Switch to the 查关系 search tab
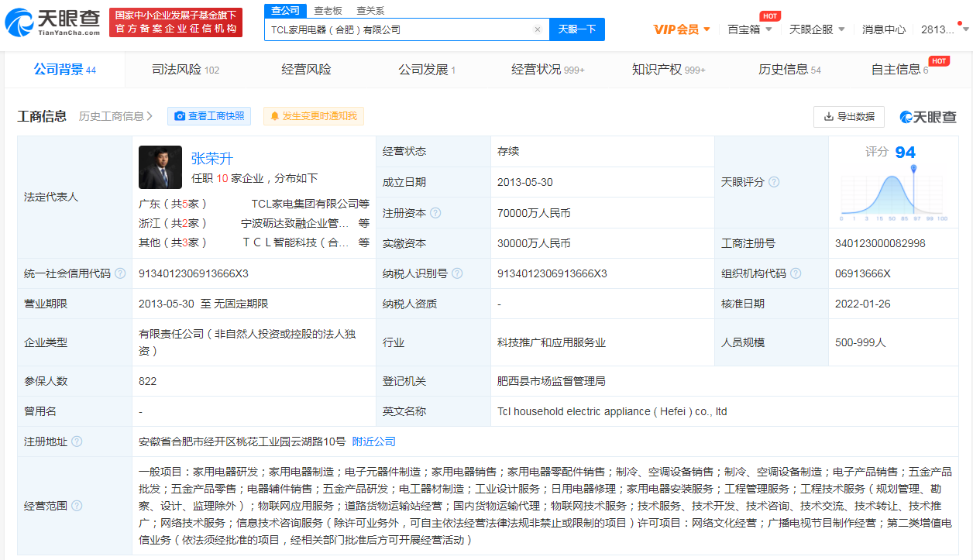Viewport: 973px width, 560px height. 370,11
